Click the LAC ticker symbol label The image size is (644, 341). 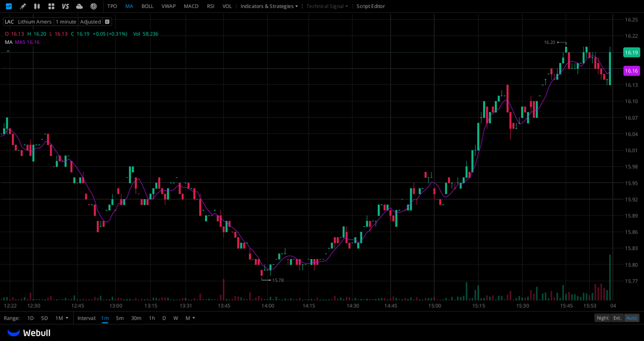(x=9, y=22)
